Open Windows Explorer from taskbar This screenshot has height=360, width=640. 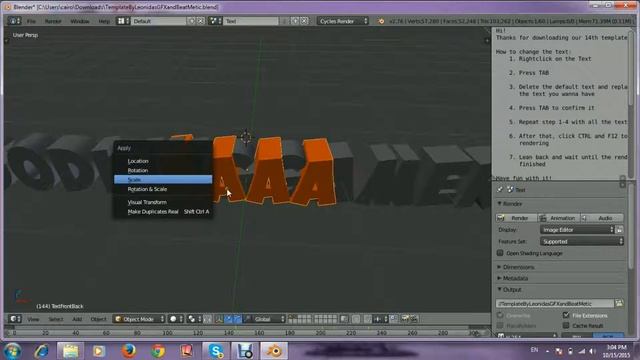70,351
